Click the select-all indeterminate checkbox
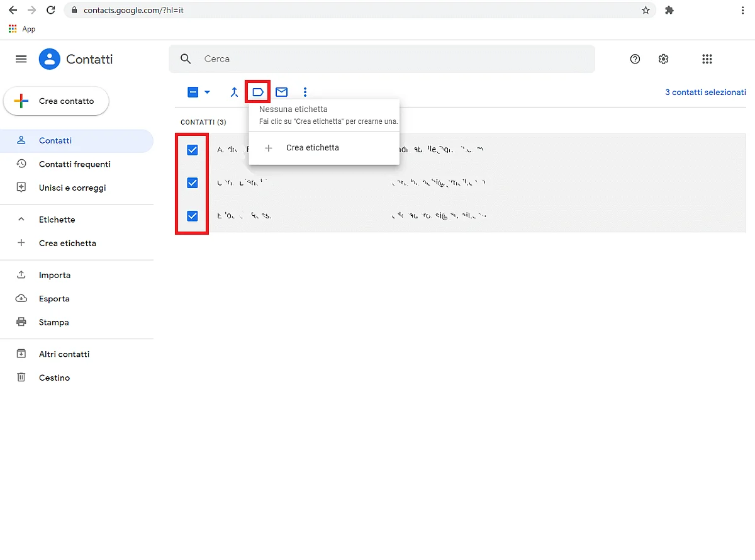This screenshot has width=755, height=560. [193, 92]
